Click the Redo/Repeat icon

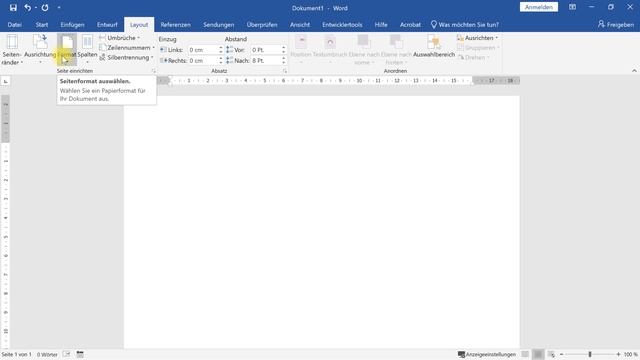tap(45, 7)
